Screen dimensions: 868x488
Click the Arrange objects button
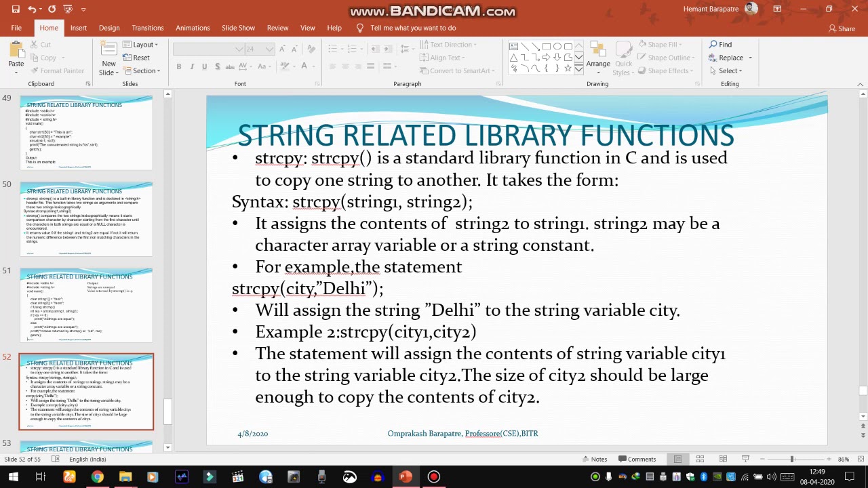598,58
